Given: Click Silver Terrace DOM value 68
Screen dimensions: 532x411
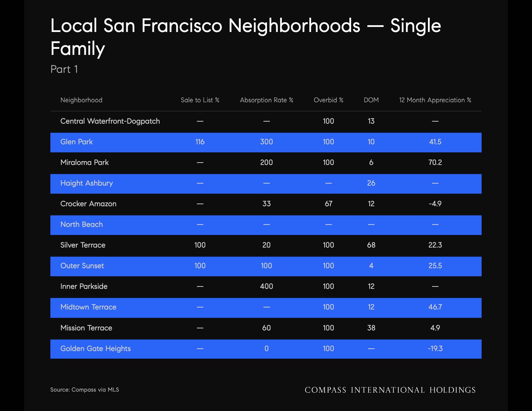Looking at the screenshot, I should click(x=371, y=245).
